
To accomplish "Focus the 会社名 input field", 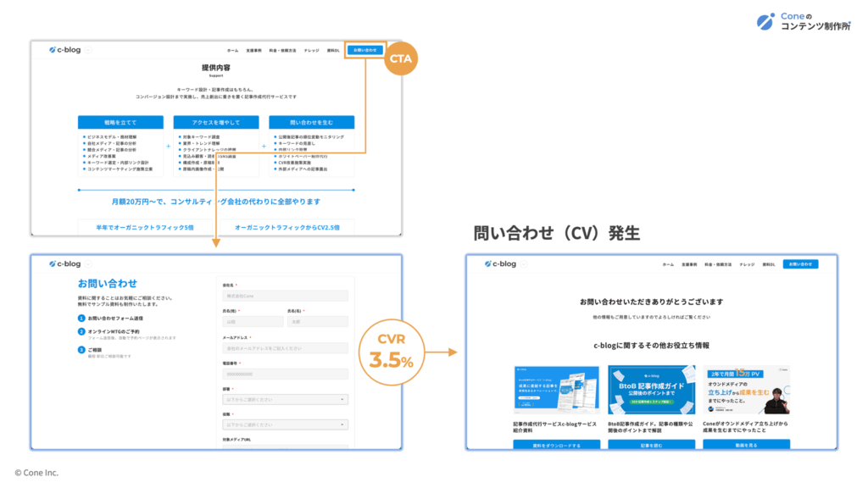I will point(285,296).
